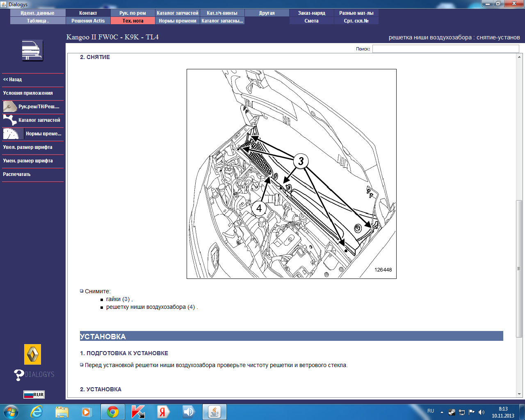
Task: Open the Таблица tab
Action: click(x=38, y=21)
